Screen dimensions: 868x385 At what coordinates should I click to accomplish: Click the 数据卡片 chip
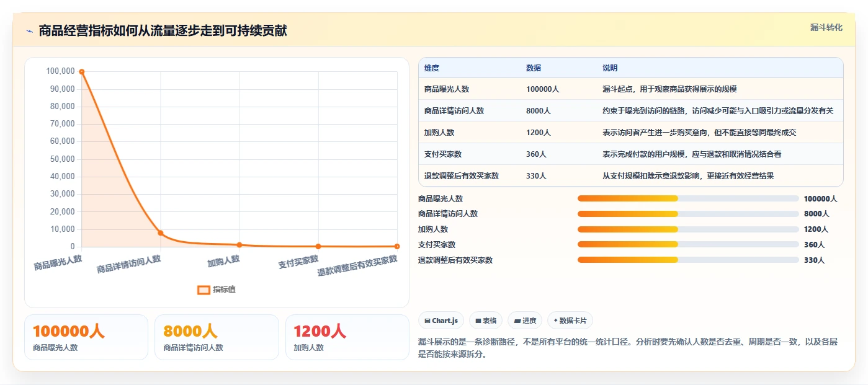tap(570, 321)
